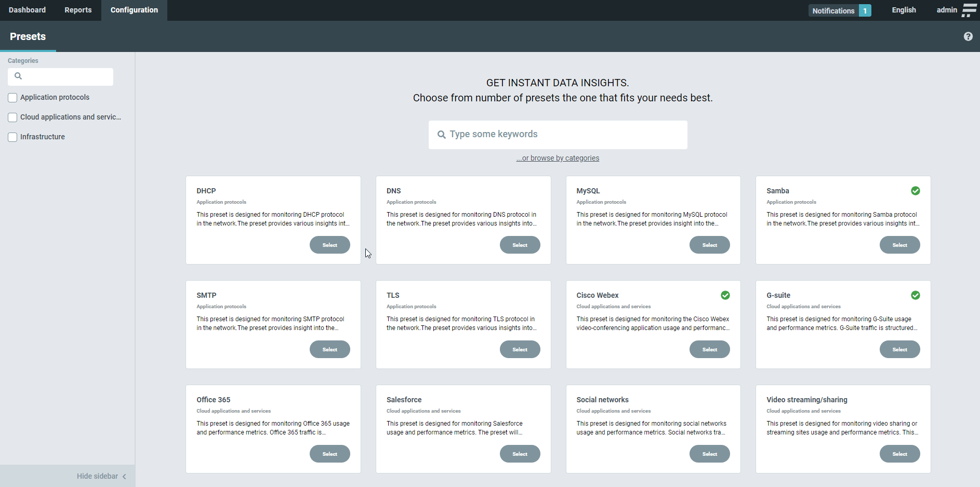The width and height of the screenshot is (980, 487).
Task: Expand the admin user menu
Action: pos(946,10)
